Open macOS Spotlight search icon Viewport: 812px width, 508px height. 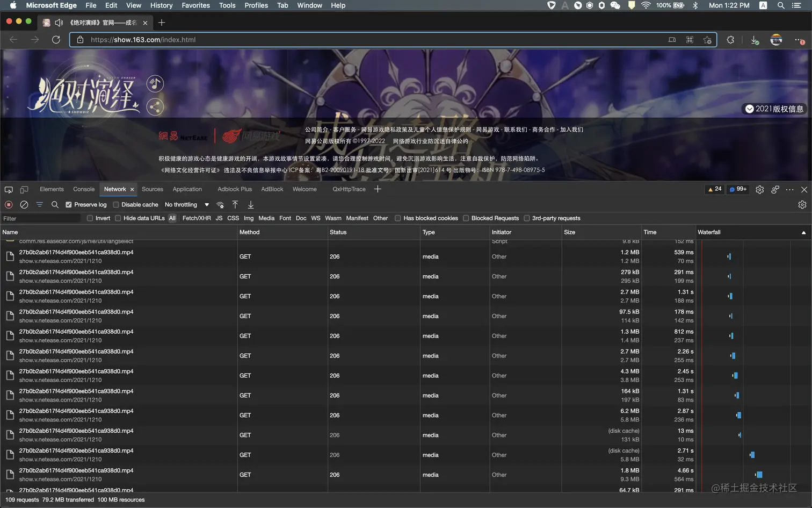click(781, 5)
